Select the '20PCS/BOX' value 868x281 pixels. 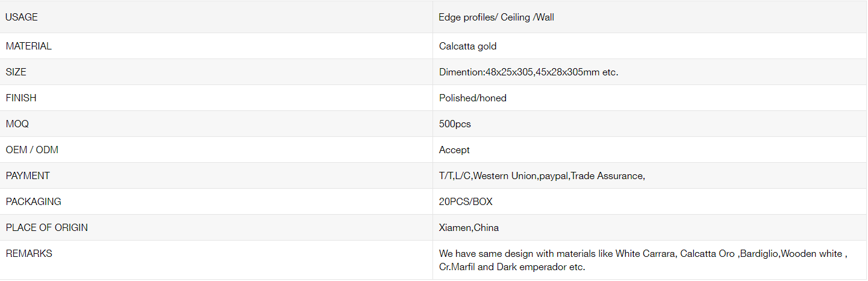(466, 201)
